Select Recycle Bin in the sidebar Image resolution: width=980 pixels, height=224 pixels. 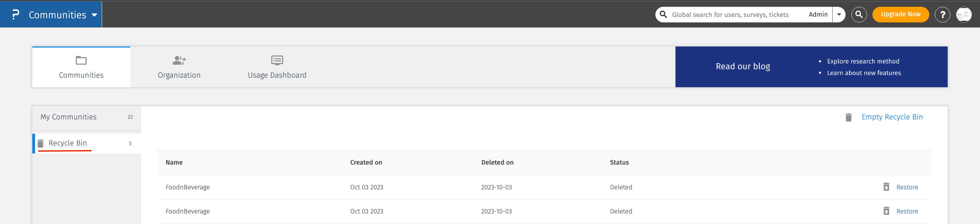tap(68, 143)
